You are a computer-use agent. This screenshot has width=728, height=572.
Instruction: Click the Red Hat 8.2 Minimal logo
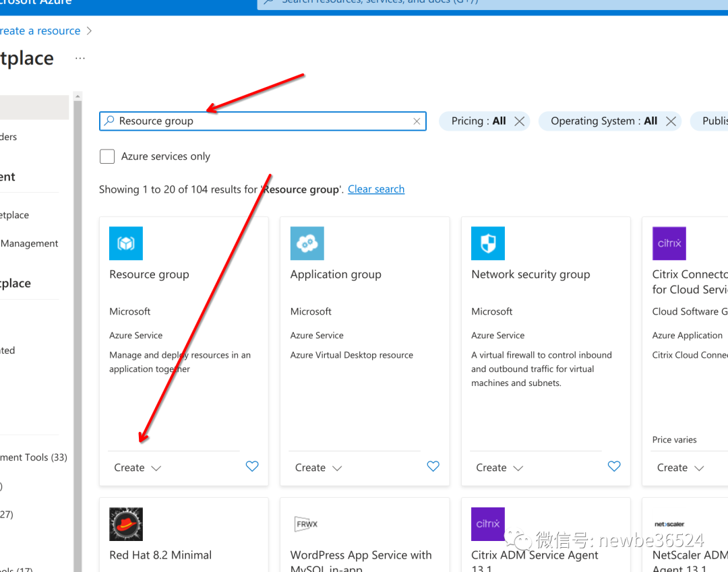[x=126, y=524]
